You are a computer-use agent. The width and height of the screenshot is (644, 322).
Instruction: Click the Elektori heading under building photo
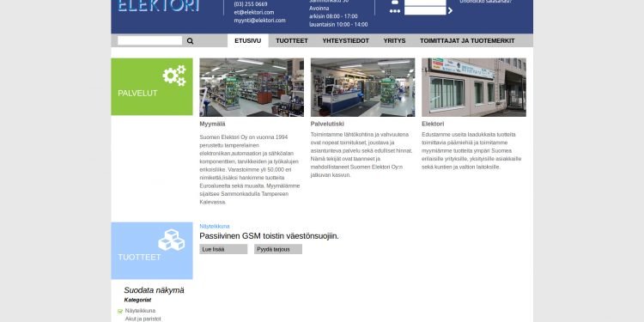[x=433, y=124]
